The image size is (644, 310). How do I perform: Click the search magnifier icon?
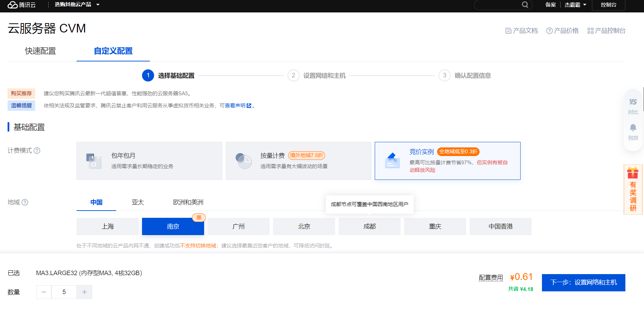(525, 4)
